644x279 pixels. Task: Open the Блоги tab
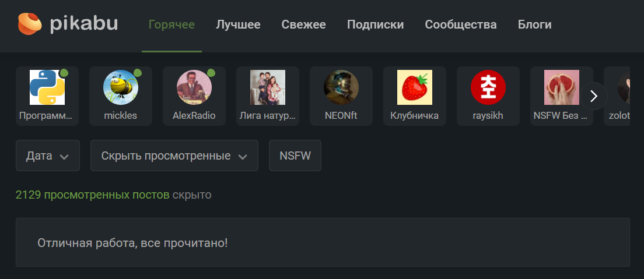[x=535, y=24]
